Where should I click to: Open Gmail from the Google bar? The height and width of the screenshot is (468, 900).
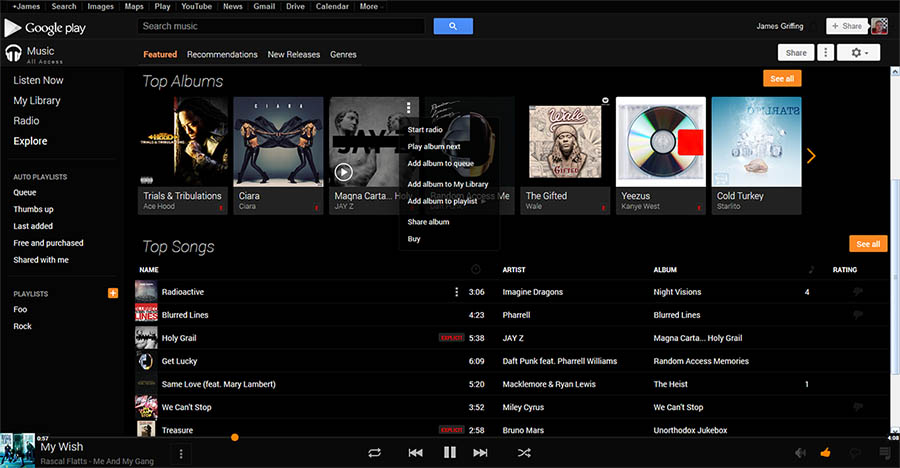point(264,6)
